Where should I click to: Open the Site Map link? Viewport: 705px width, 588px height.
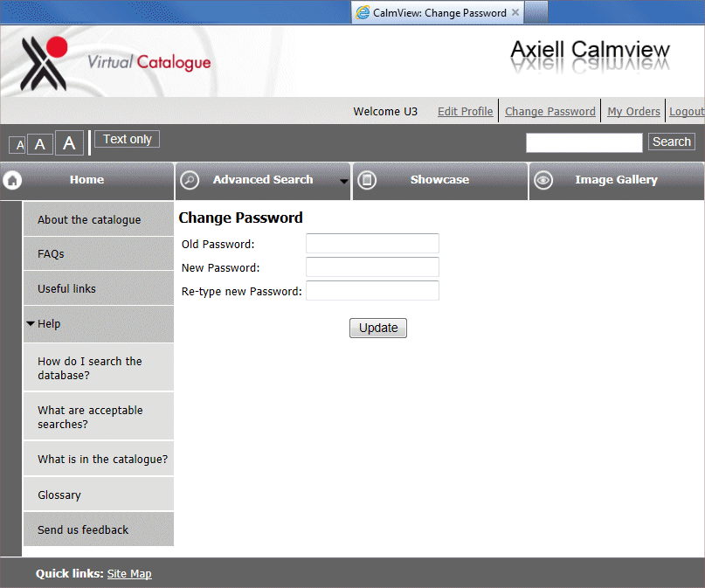point(129,574)
